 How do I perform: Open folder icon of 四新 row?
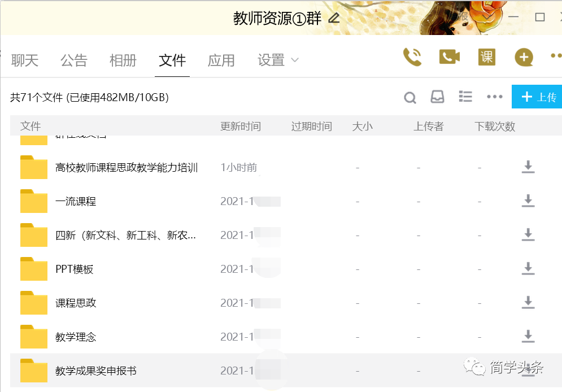point(34,235)
